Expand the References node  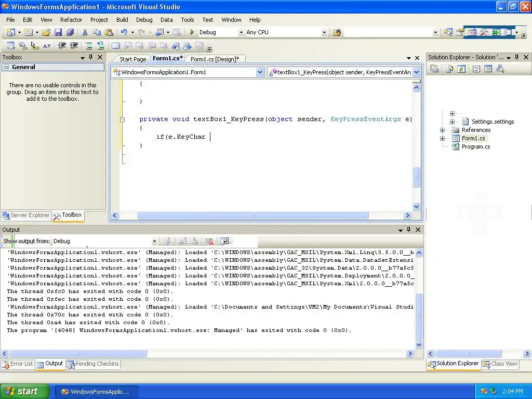point(443,130)
